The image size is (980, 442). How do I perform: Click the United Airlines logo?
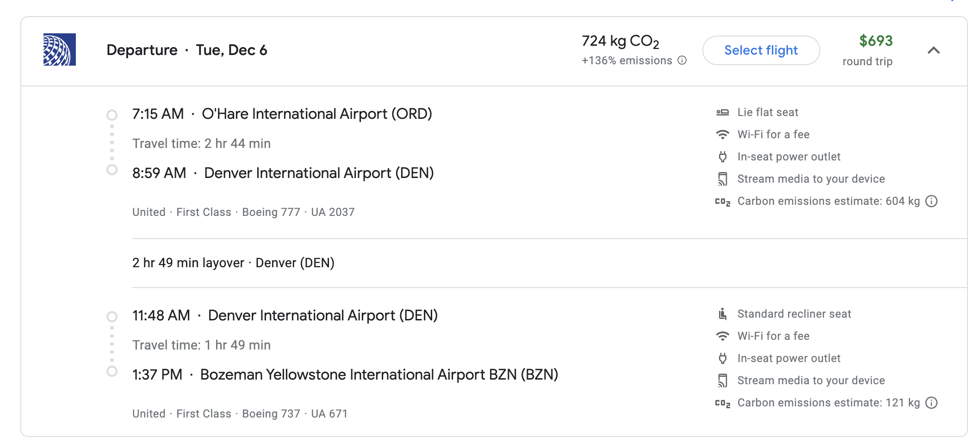point(59,49)
